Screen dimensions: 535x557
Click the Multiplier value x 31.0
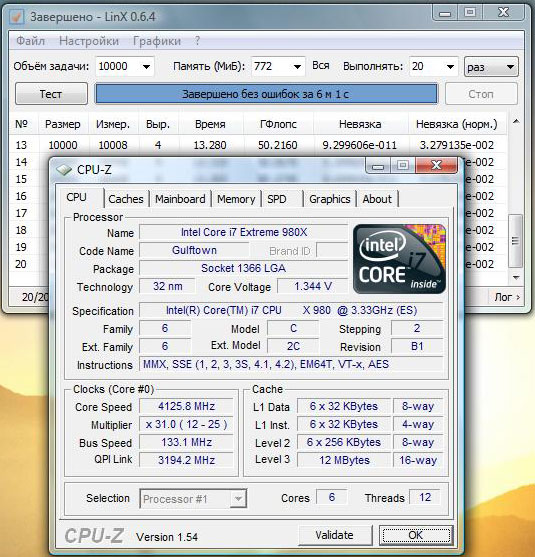tap(186, 424)
